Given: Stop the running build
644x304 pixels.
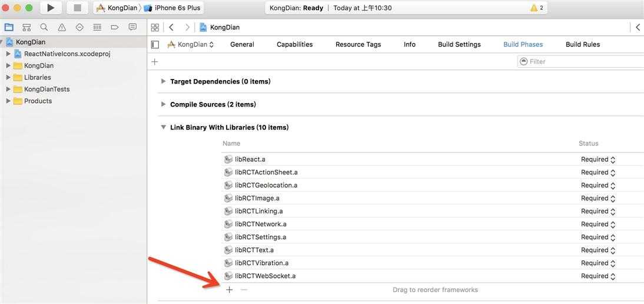Looking at the screenshot, I should (78, 8).
